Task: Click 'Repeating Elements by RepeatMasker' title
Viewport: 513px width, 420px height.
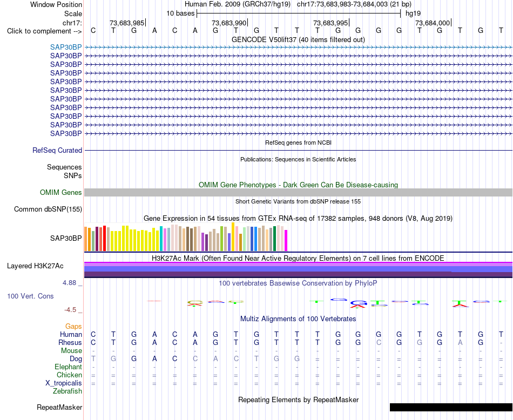Action: coord(298,399)
